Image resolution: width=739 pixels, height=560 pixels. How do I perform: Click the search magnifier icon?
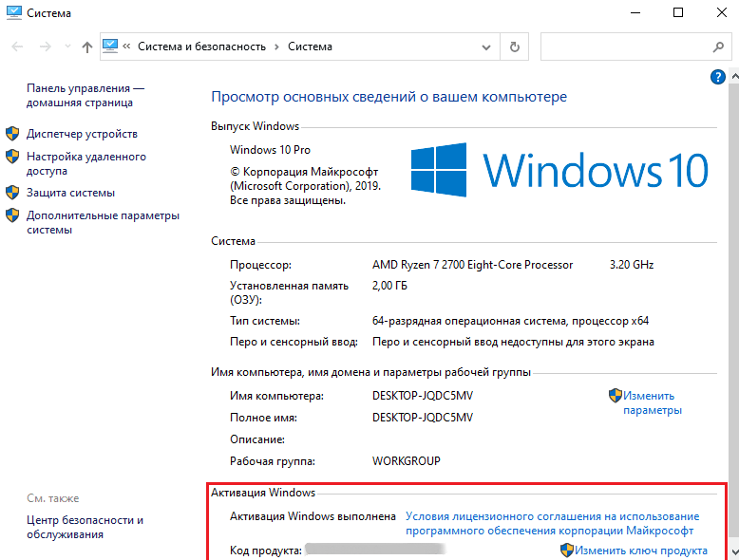[x=718, y=47]
